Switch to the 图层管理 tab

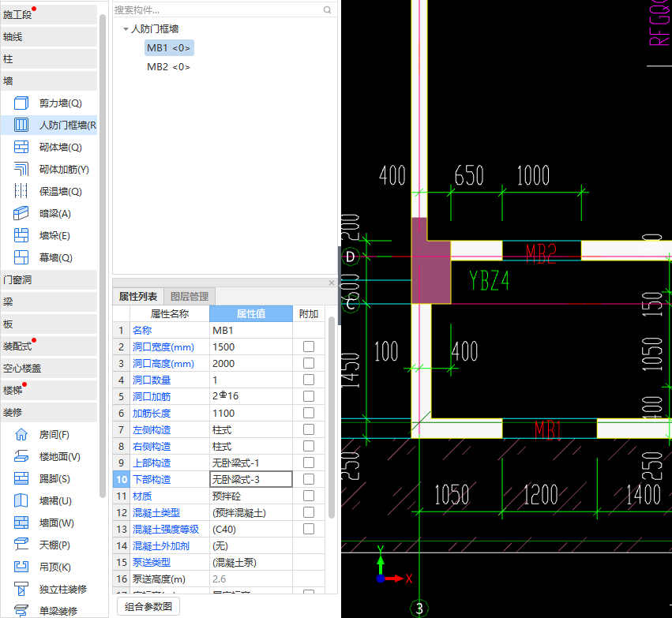(x=189, y=296)
